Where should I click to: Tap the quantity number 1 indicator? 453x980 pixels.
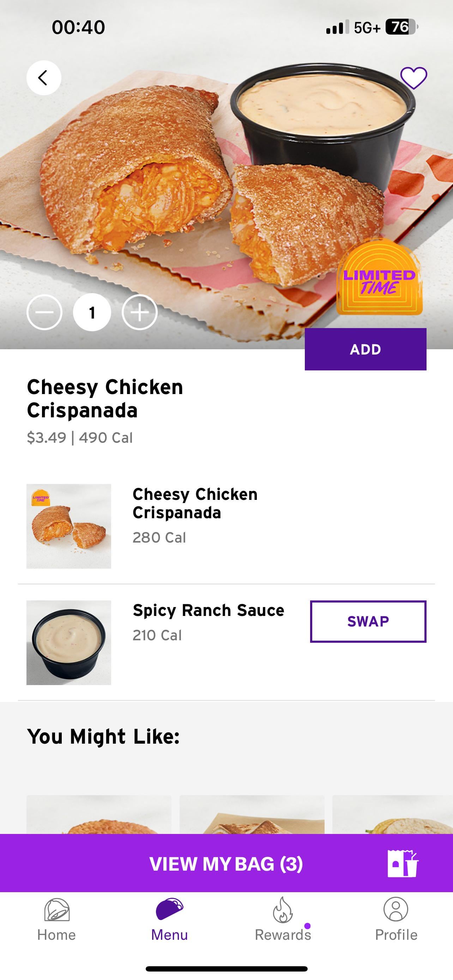[x=92, y=312]
